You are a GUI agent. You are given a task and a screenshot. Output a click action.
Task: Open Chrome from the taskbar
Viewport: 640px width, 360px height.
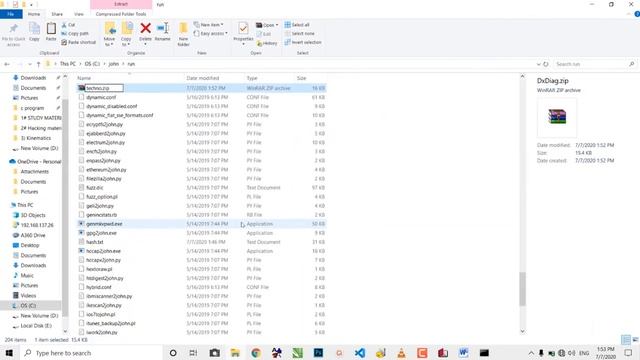[256, 353]
